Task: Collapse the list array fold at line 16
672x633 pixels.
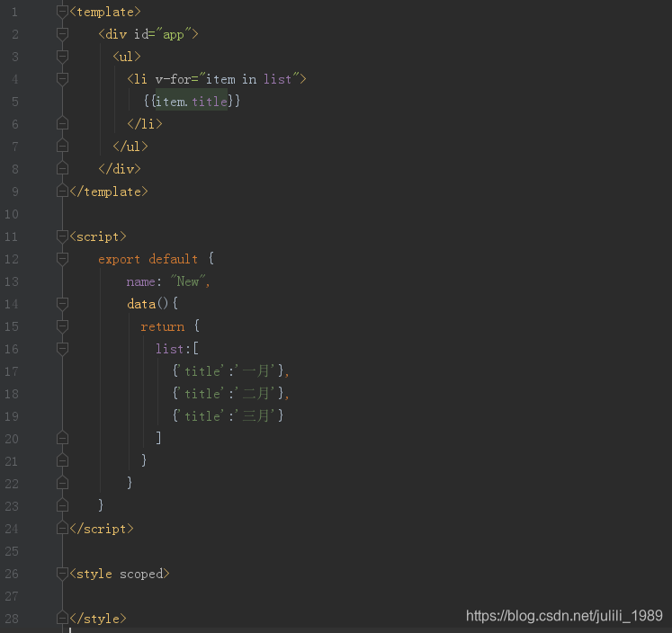Action: (62, 349)
